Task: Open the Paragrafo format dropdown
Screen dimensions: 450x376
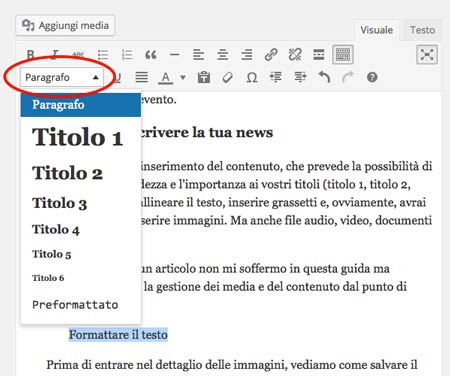Action: tap(62, 77)
